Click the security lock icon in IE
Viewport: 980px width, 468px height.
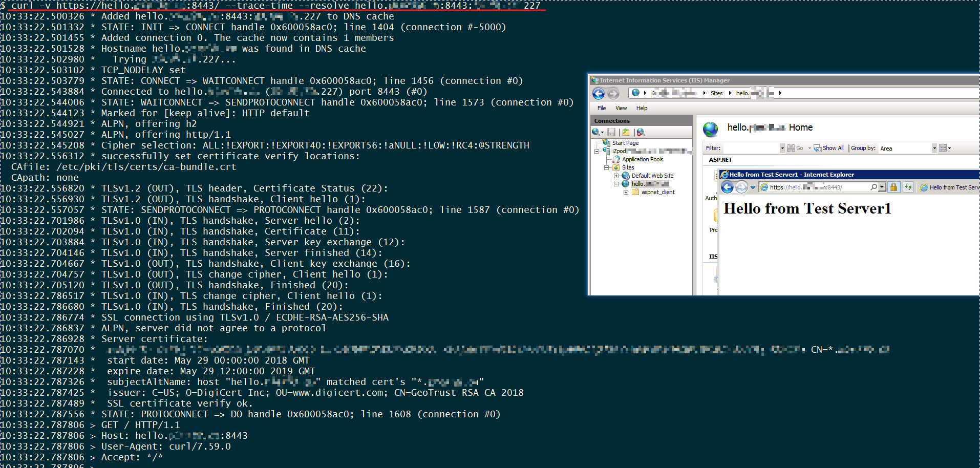point(893,187)
